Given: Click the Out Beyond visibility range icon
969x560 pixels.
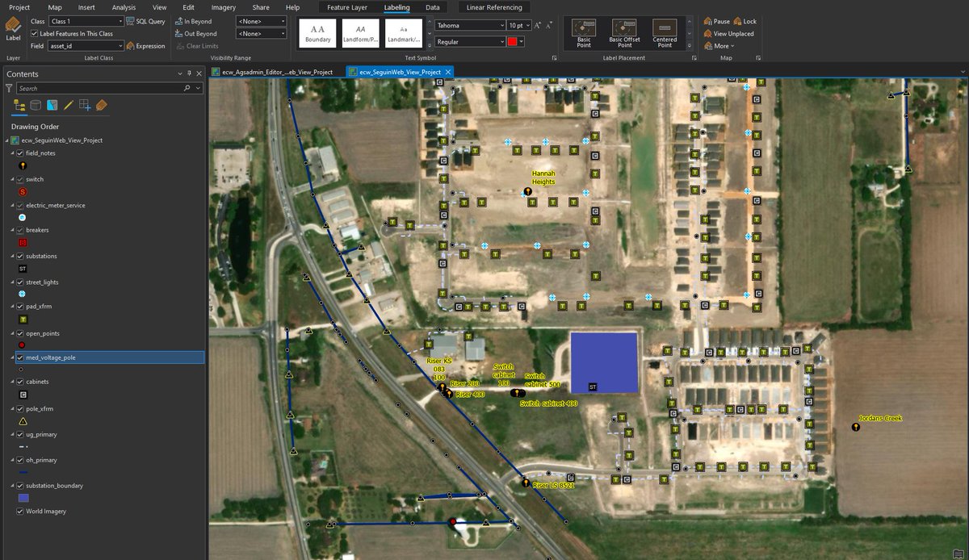Looking at the screenshot, I should 178,34.
